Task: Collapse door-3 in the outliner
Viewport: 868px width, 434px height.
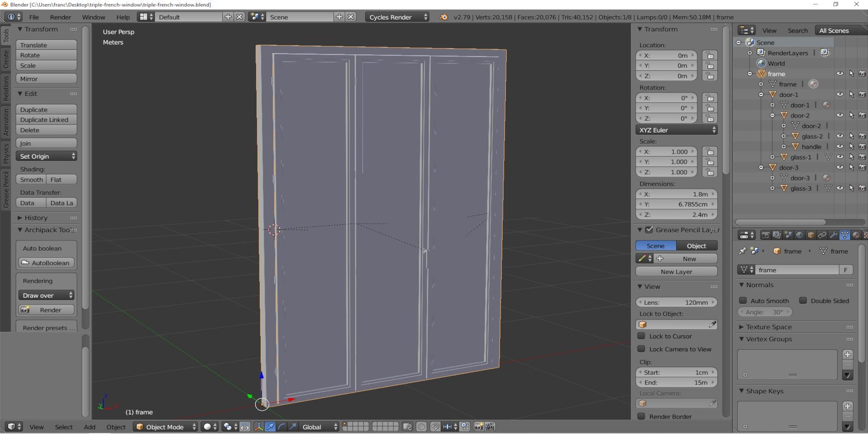Action: pos(761,167)
